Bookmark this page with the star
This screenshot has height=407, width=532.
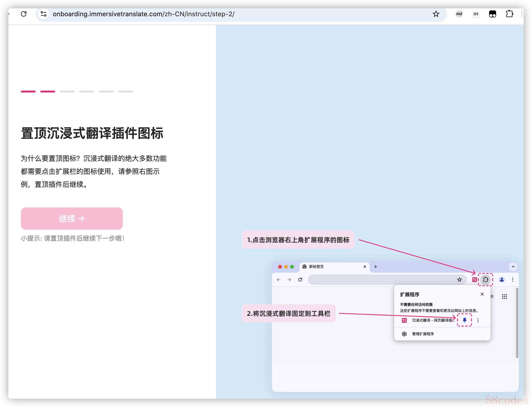pos(436,14)
